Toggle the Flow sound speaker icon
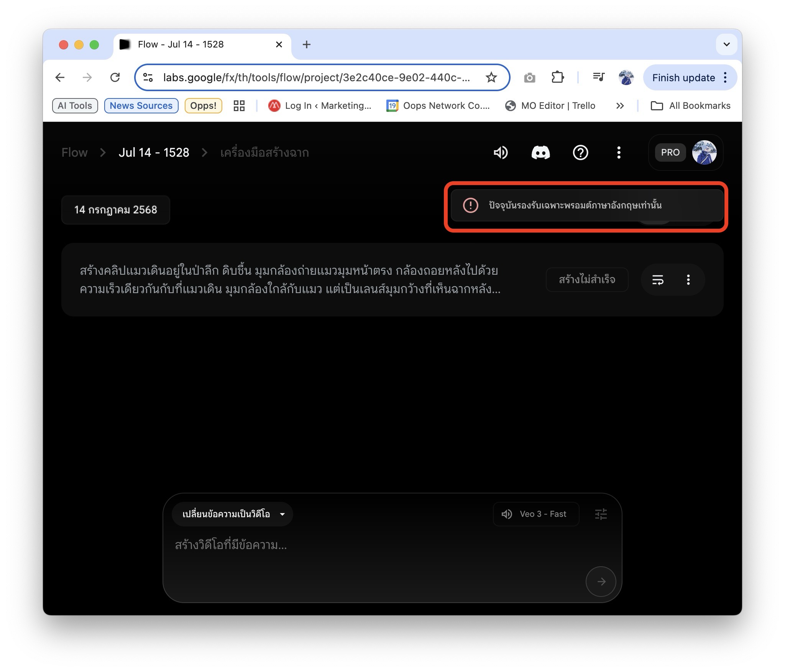 [x=501, y=152]
